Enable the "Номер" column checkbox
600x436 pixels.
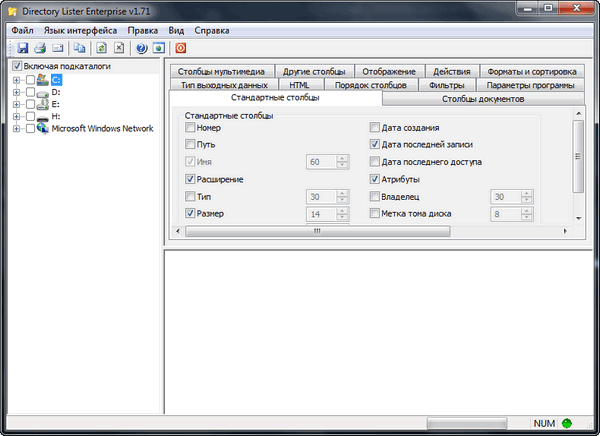tap(190, 127)
